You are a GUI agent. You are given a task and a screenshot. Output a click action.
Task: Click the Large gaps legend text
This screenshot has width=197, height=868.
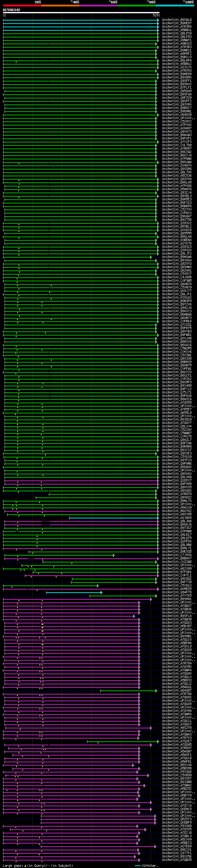coord(38,866)
